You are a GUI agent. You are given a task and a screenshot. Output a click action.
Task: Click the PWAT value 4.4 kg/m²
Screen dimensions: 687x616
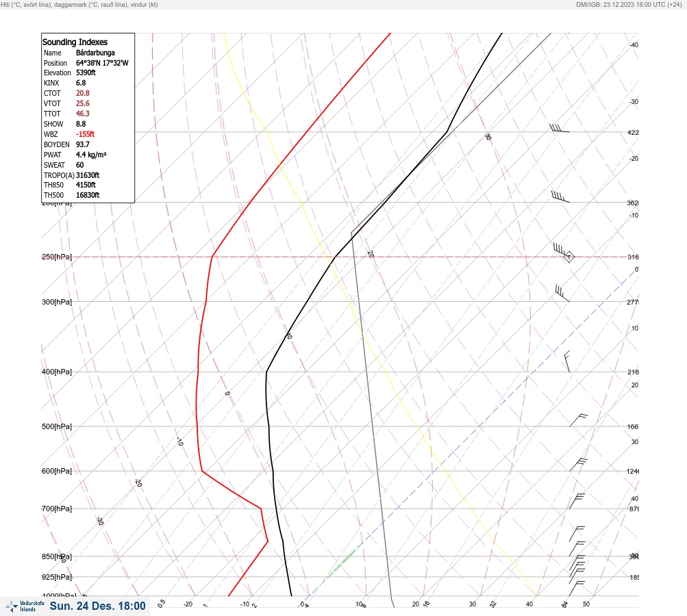(x=91, y=155)
